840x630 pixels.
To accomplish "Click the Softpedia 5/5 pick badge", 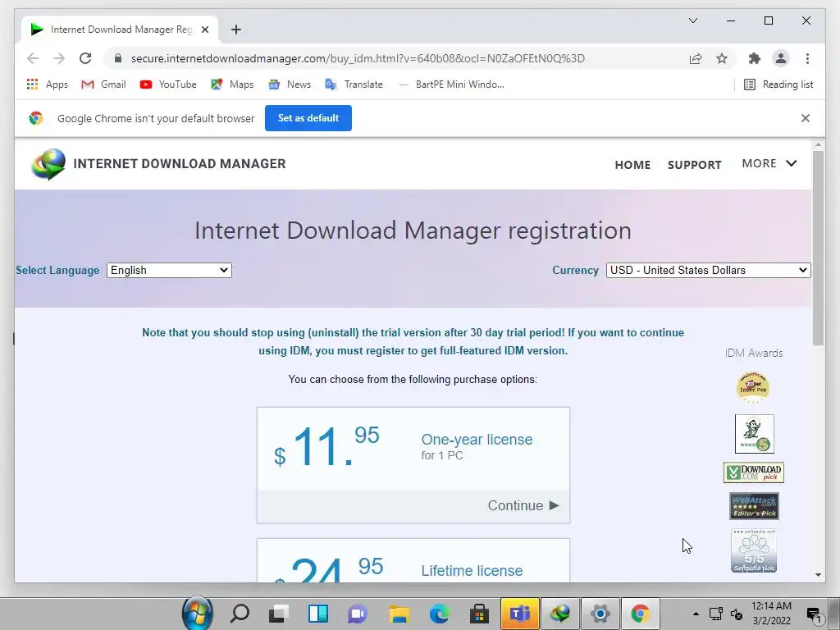I will click(754, 550).
